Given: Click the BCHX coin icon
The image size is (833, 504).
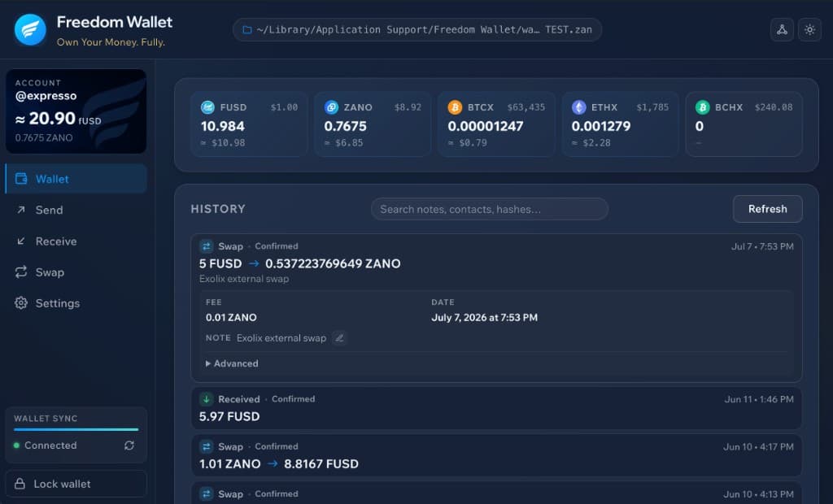Looking at the screenshot, I should pyautogui.click(x=702, y=107).
